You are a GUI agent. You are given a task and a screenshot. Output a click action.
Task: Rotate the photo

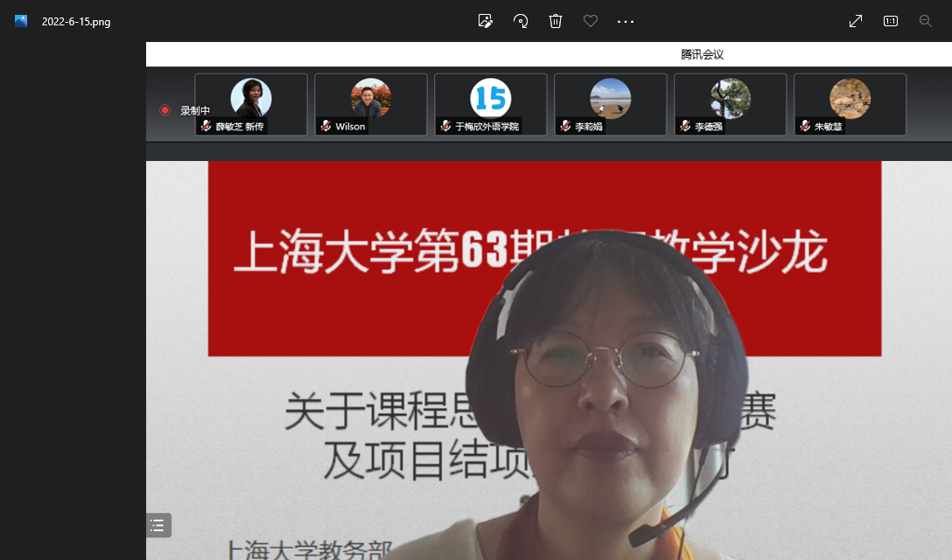(x=521, y=21)
